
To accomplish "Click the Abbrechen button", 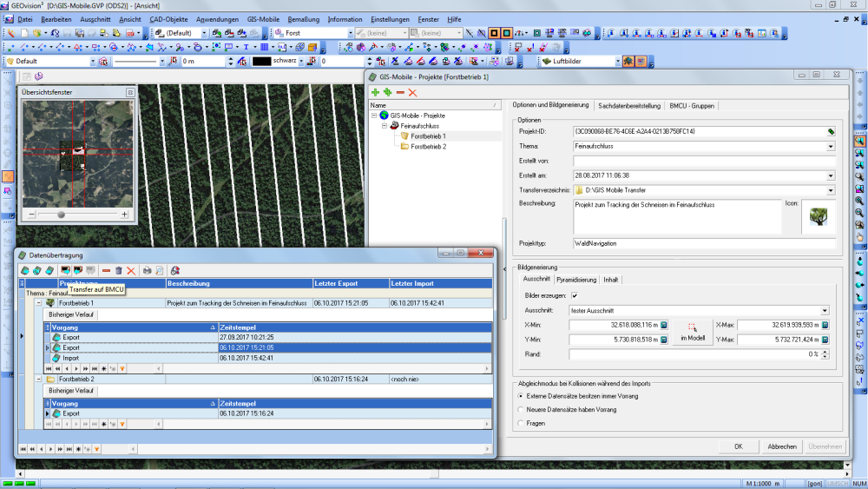I will coord(781,446).
